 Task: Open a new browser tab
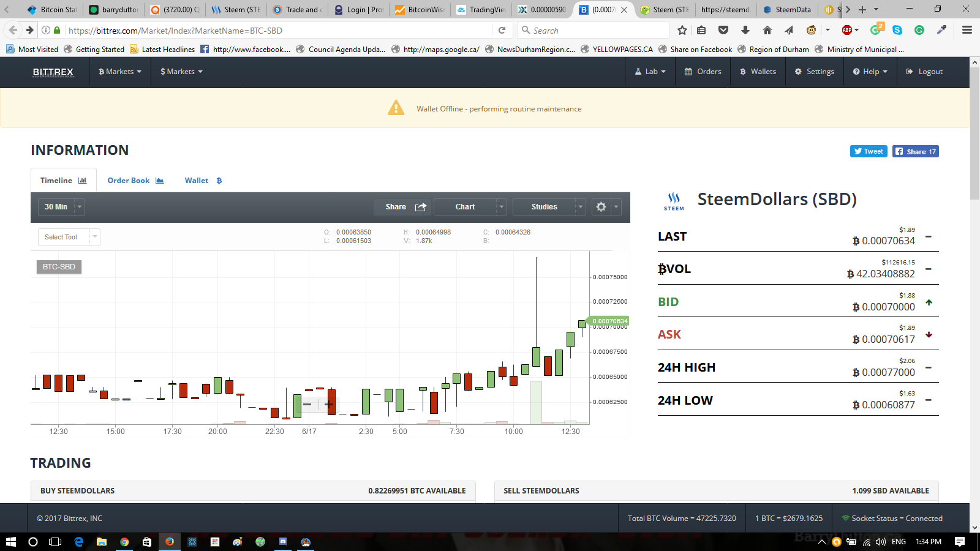click(862, 9)
